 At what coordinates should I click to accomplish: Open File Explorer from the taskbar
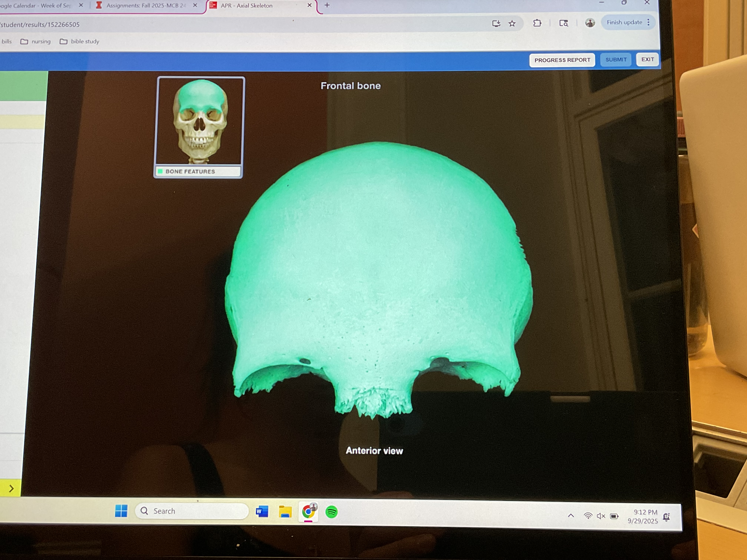coord(285,512)
